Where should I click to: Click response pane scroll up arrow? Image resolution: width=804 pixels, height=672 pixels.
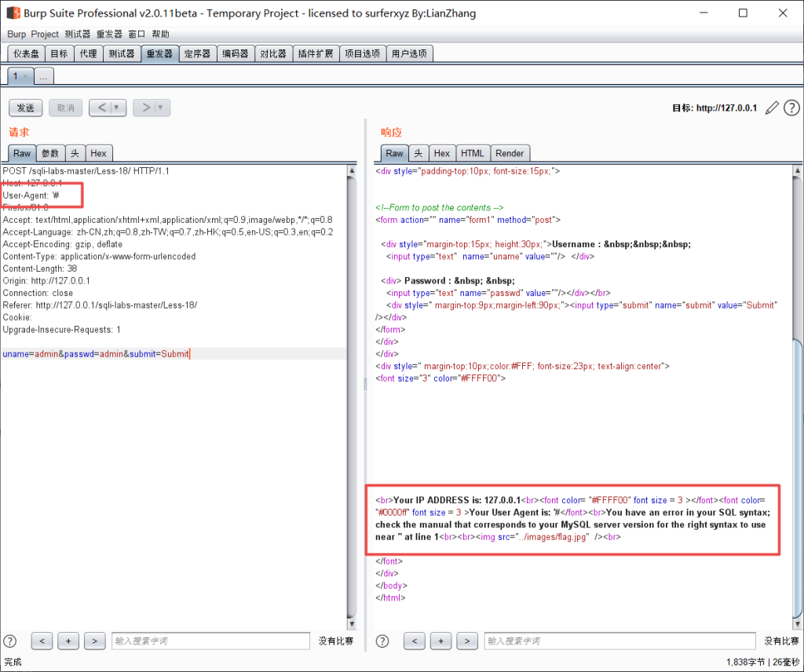coord(798,170)
